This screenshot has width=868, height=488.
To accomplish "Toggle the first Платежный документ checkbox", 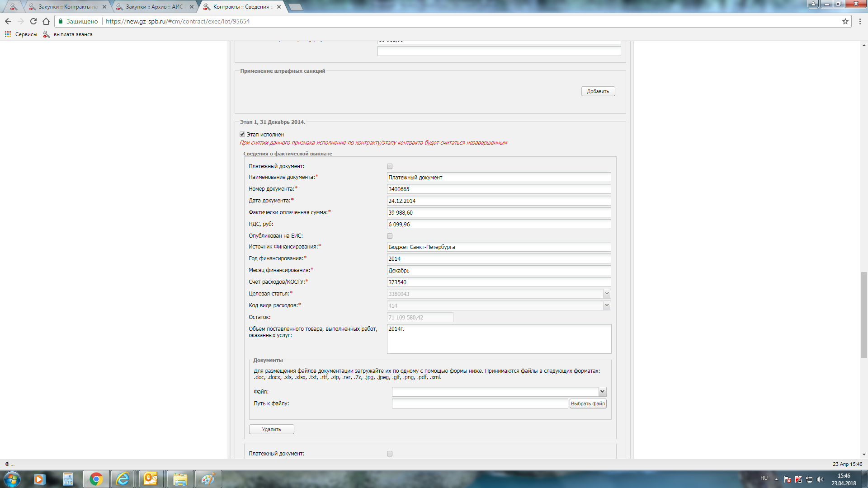I will tap(390, 166).
